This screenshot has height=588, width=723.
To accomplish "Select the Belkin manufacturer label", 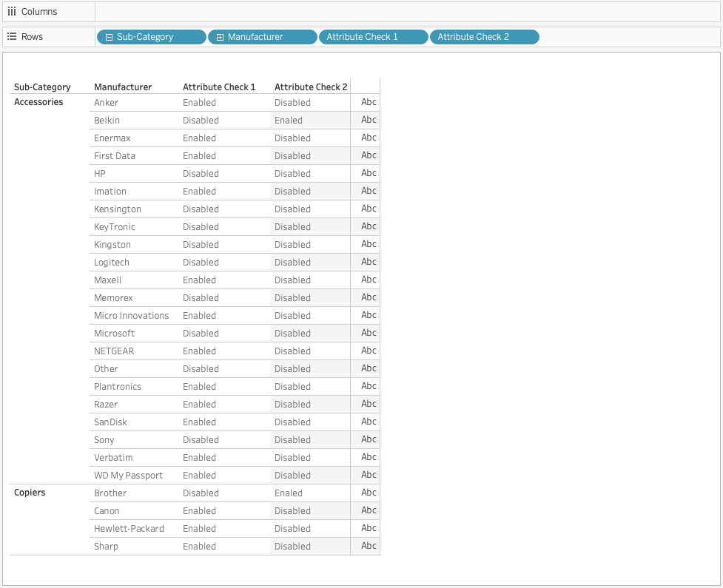I will pos(107,121).
